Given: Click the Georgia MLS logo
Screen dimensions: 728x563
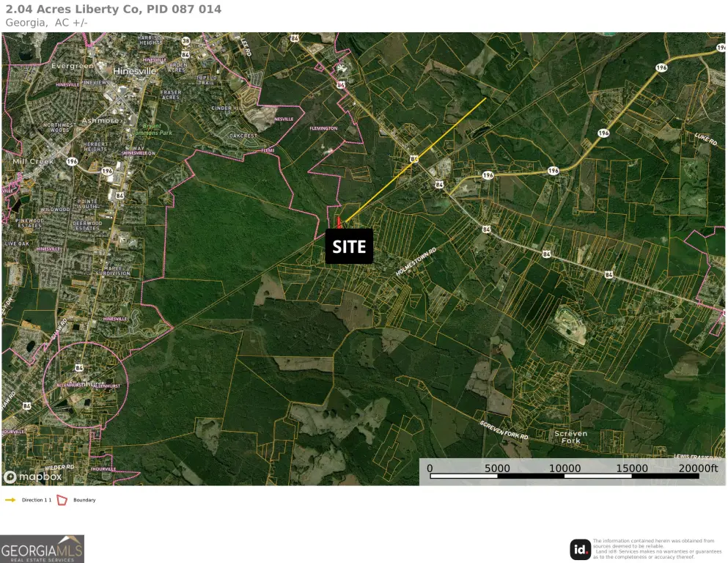Looking at the screenshot, I should pos(43,548).
